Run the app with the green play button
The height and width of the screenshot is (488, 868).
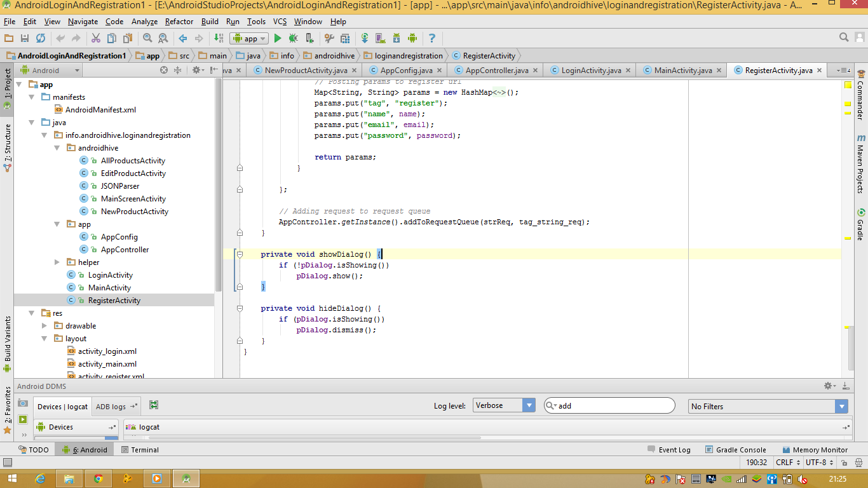point(278,39)
